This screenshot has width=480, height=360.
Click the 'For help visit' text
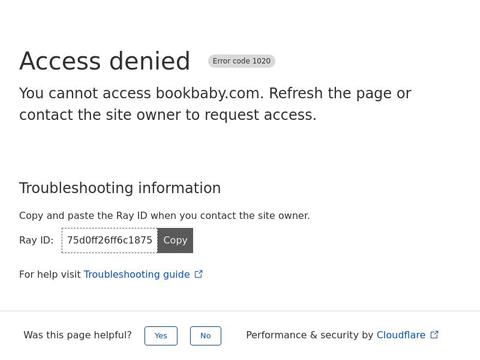(x=50, y=274)
